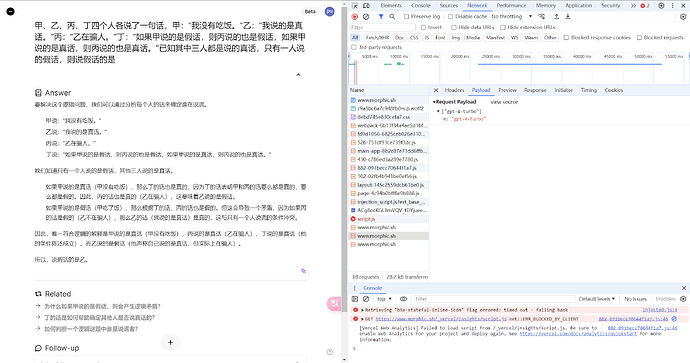Open network conditions wifi icon
Image resolution: width=690 pixels, height=363 pixels.
542,17
